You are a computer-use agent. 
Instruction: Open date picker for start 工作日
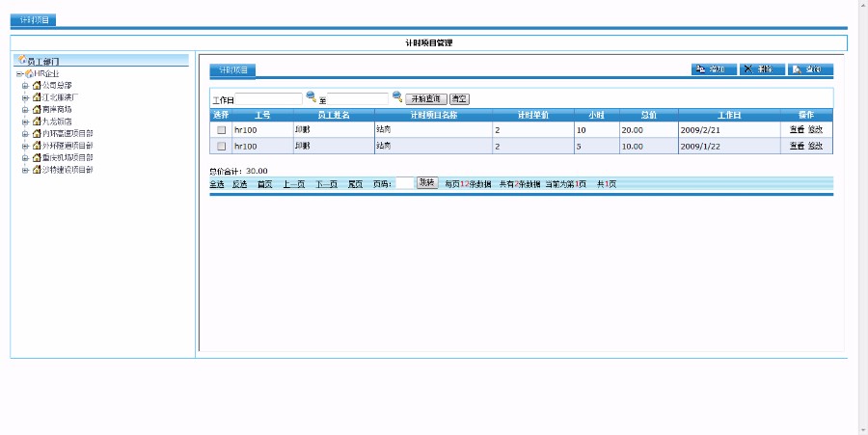(x=312, y=96)
